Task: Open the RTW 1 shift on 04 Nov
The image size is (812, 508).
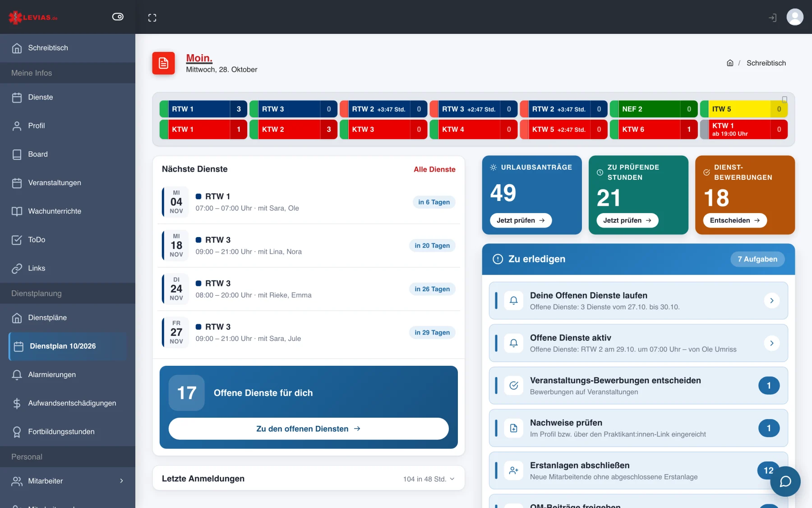Action: click(309, 202)
